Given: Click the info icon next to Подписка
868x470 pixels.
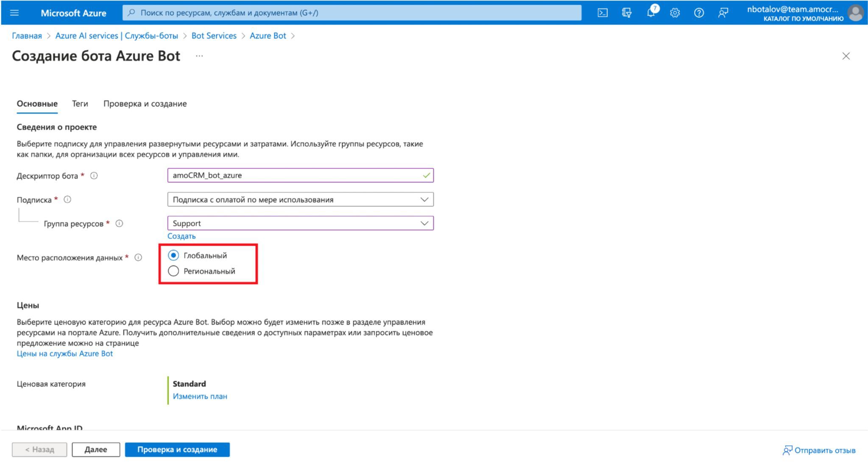Looking at the screenshot, I should [67, 199].
